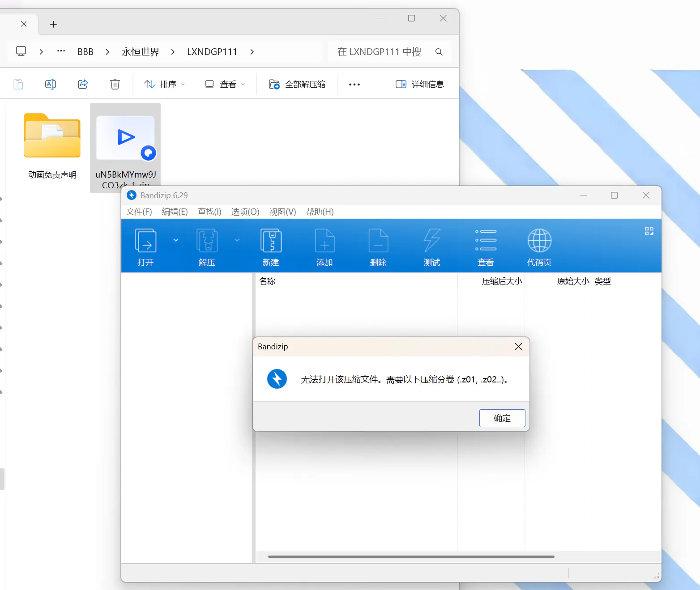Expand the chevron after BBB breadcrumb
700x590 pixels.
click(x=107, y=52)
